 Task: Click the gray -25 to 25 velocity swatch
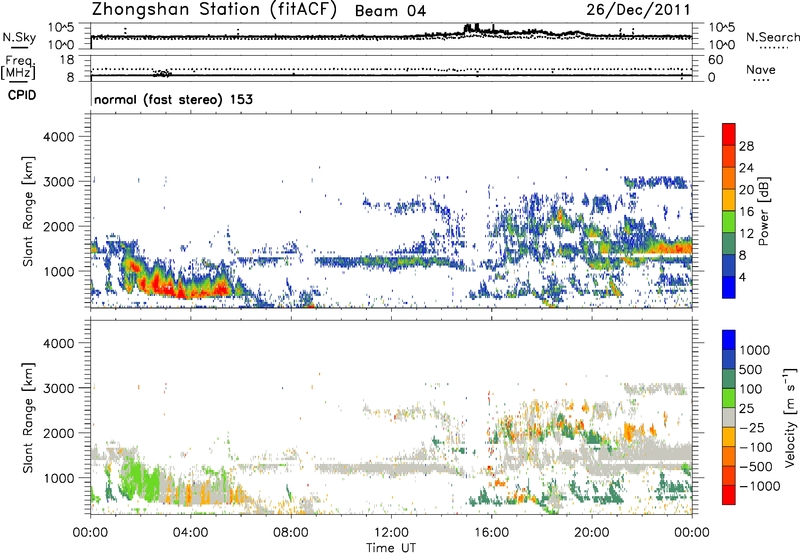pos(729,417)
